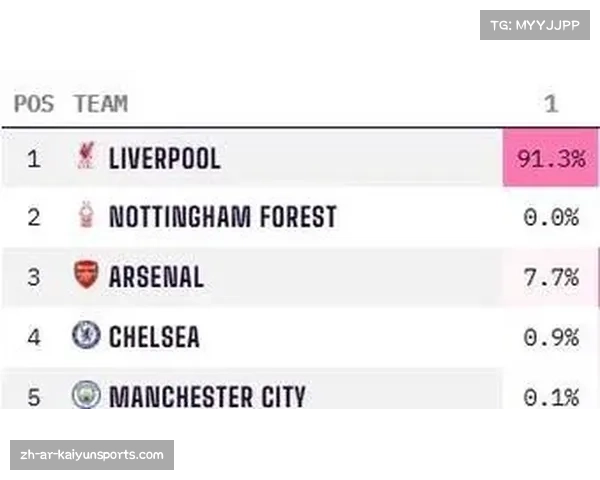Click the Liverpool club crest icon
The image size is (600, 480).
[86, 155]
